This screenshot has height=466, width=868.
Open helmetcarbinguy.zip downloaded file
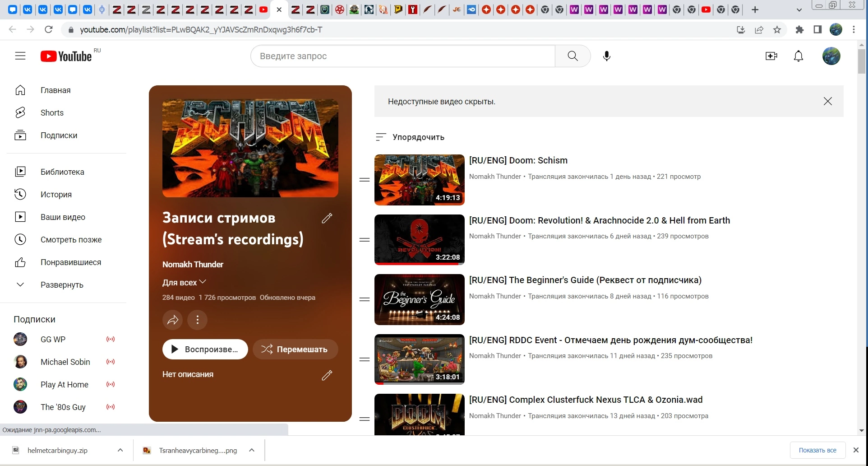tap(57, 450)
